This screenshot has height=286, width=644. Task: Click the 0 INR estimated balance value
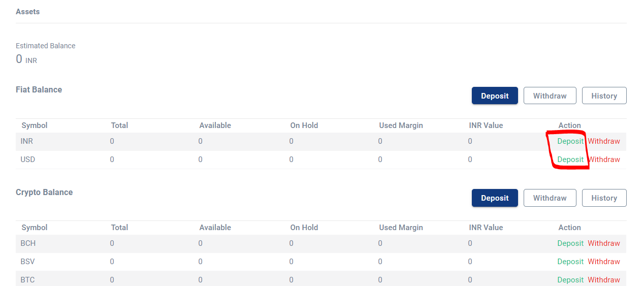(x=26, y=59)
